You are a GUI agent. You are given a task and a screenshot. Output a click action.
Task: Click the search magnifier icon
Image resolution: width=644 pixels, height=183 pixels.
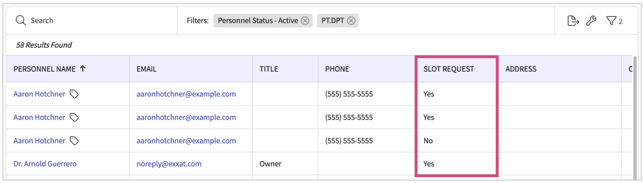click(x=20, y=20)
